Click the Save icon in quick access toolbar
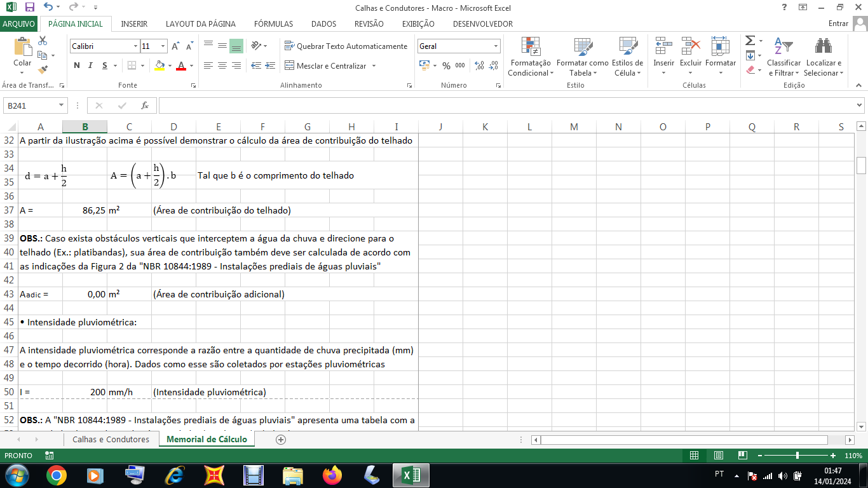The width and height of the screenshot is (868, 488). (x=29, y=8)
